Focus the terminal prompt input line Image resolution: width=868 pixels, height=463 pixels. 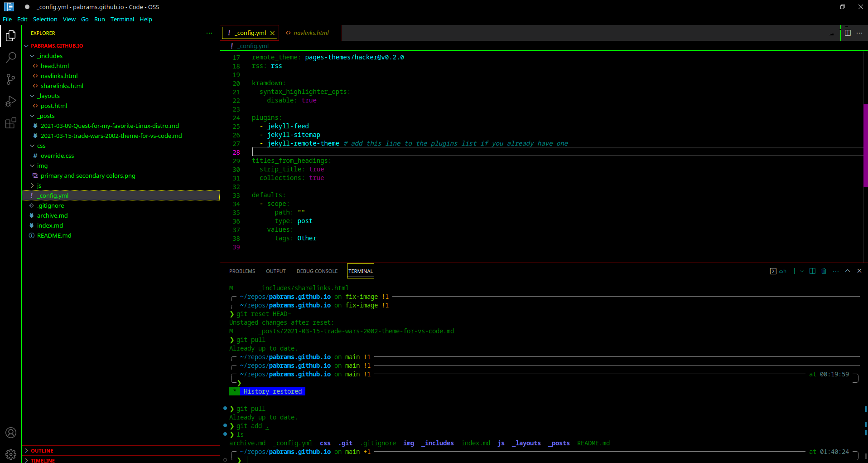coord(544,460)
